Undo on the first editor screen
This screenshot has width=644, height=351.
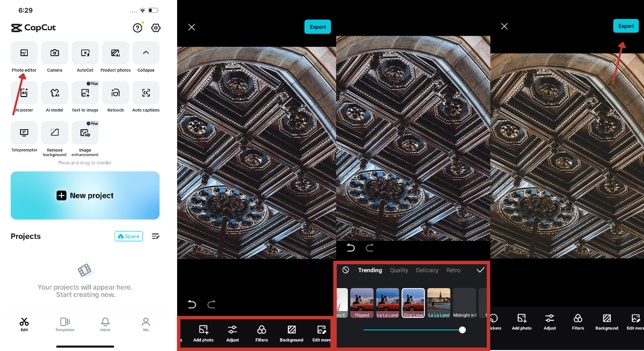(192, 304)
